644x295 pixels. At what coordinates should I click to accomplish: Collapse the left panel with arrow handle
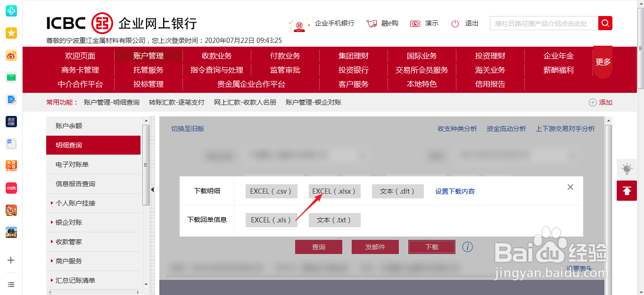(152, 189)
